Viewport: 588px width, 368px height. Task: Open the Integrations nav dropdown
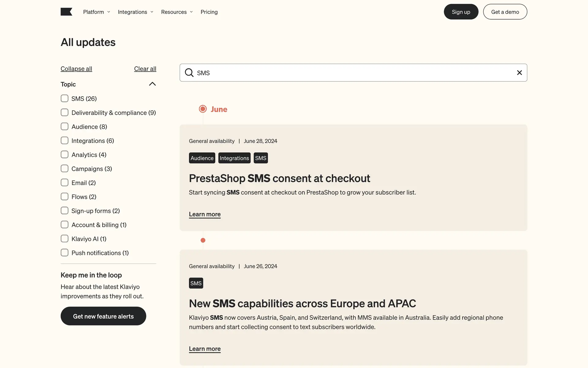click(x=135, y=12)
